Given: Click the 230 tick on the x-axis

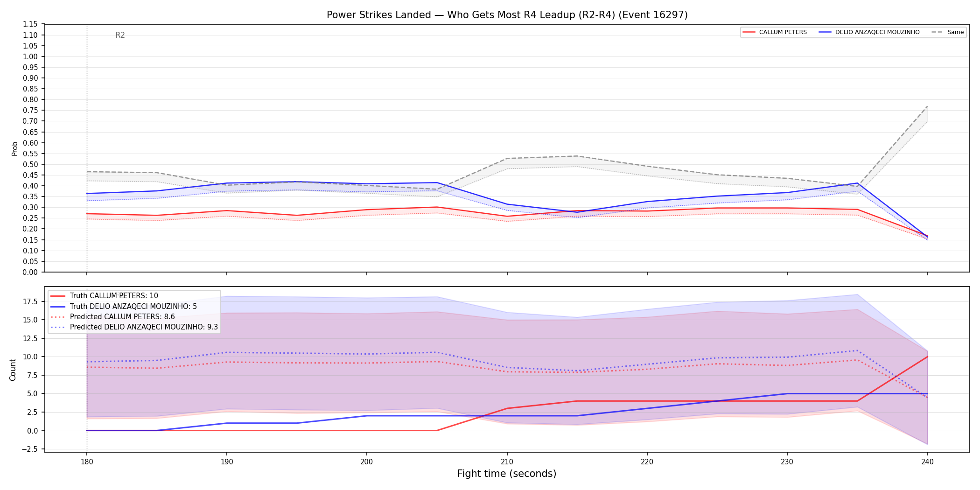Looking at the screenshot, I should point(787,462).
